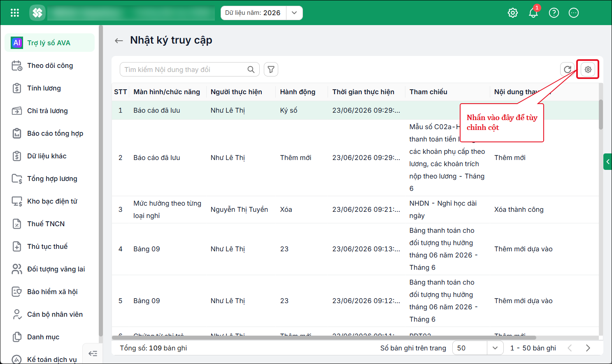Focus the Tìm kiếm Nội dung thay đổi field
Screen dimensions: 612x364
pyautogui.click(x=190, y=70)
